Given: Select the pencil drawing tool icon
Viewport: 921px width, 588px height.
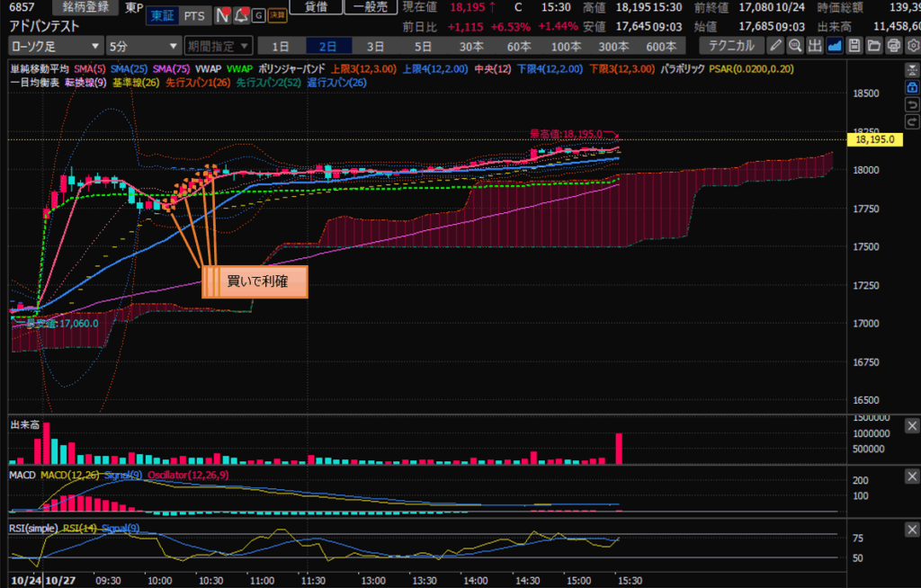Looking at the screenshot, I should 775,45.
